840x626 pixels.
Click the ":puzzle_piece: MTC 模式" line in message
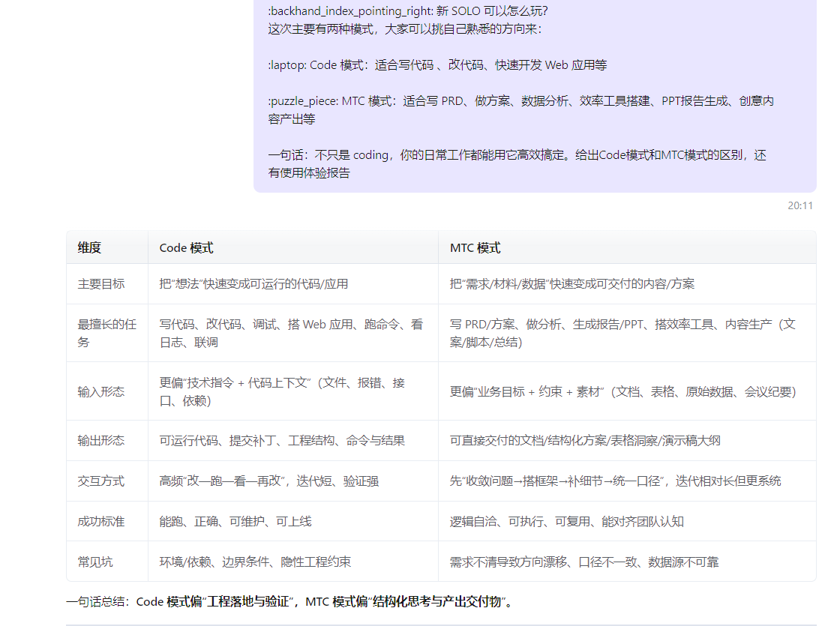coord(520,101)
